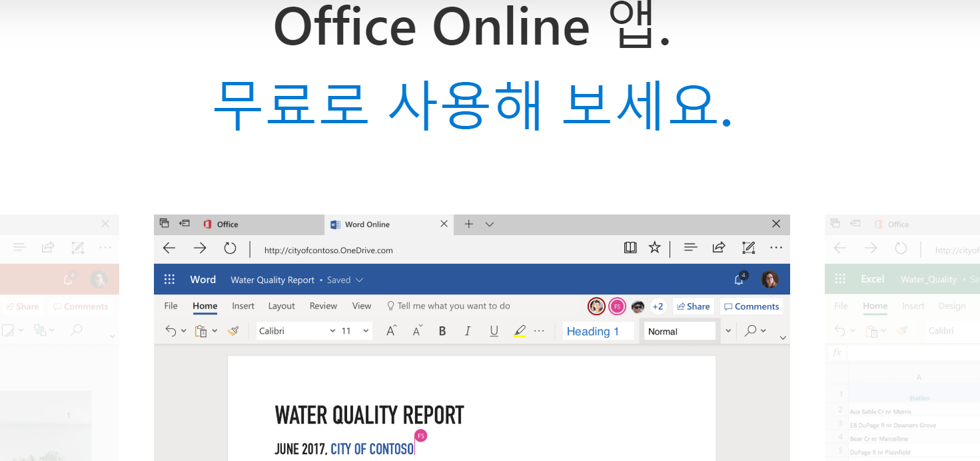Go forward with the browser forward arrow

pyautogui.click(x=200, y=248)
